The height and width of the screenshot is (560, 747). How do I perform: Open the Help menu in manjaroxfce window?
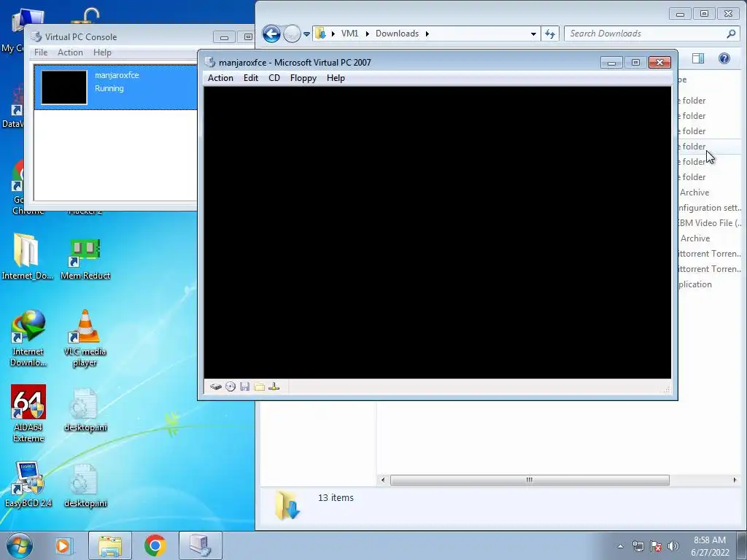click(336, 78)
